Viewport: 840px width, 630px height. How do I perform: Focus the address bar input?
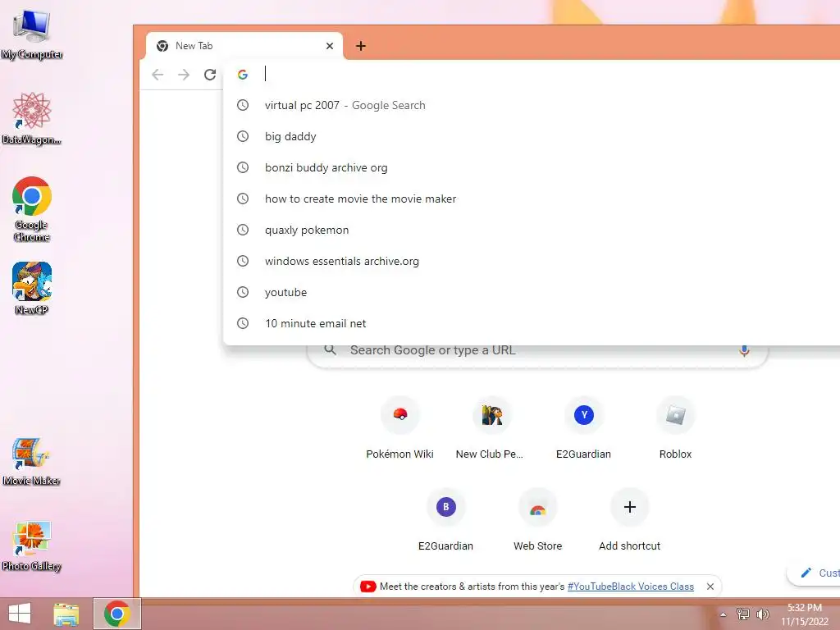click(x=546, y=74)
